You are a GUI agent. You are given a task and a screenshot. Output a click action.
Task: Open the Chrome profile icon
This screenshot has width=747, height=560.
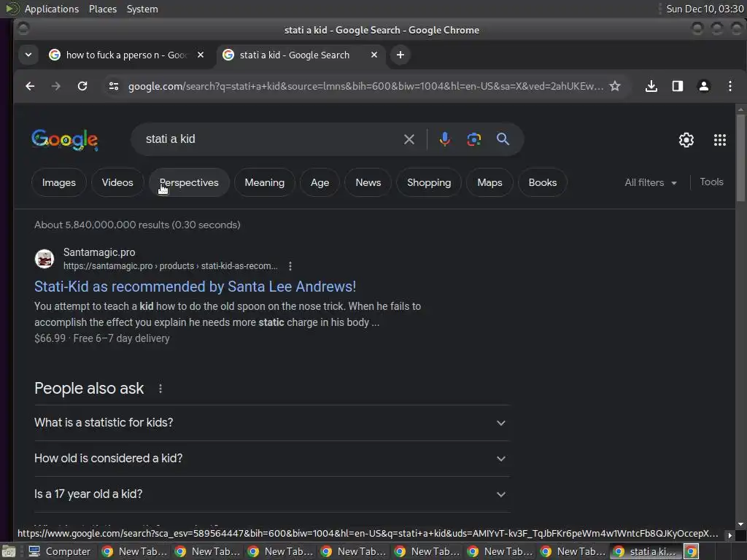[704, 86]
